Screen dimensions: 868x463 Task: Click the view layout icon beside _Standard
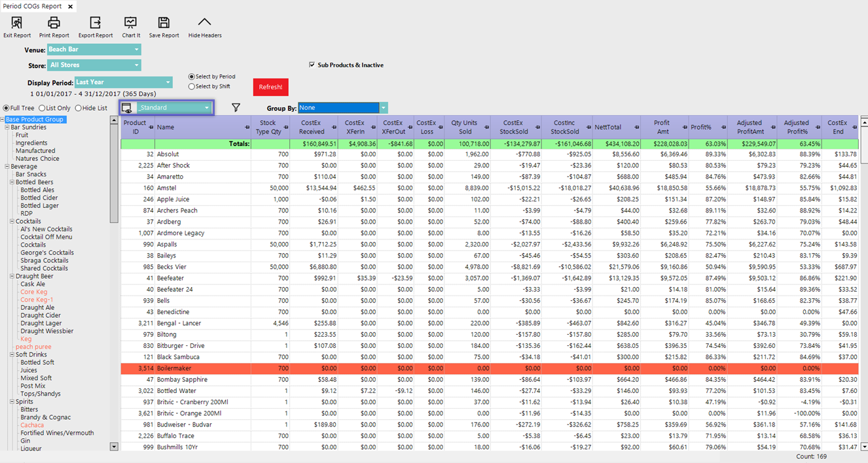(127, 108)
